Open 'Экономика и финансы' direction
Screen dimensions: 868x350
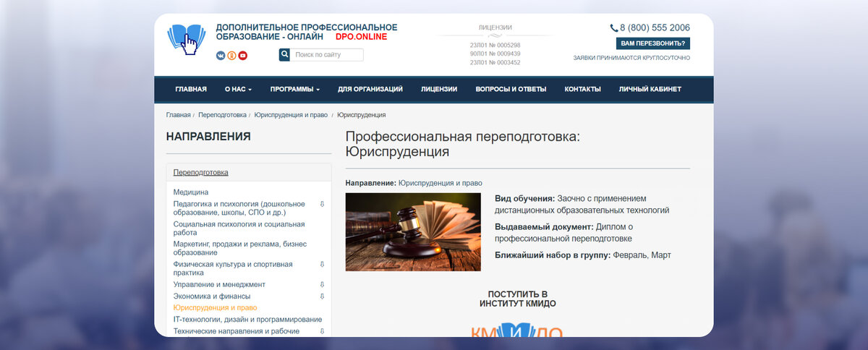coord(212,296)
